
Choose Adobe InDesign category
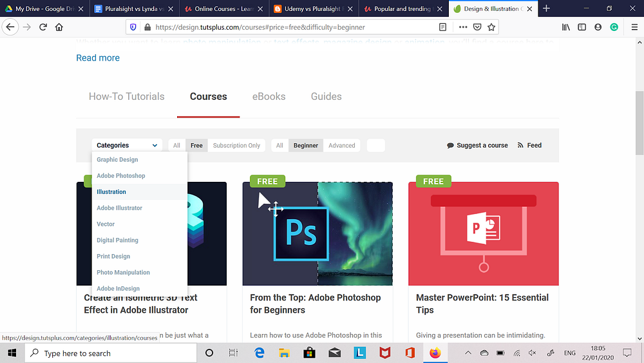click(140, 289)
